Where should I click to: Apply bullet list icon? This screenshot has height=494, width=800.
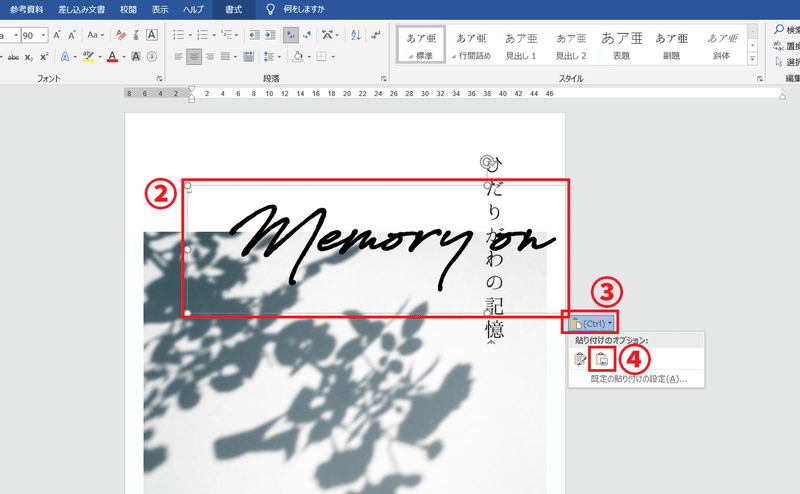click(178, 35)
